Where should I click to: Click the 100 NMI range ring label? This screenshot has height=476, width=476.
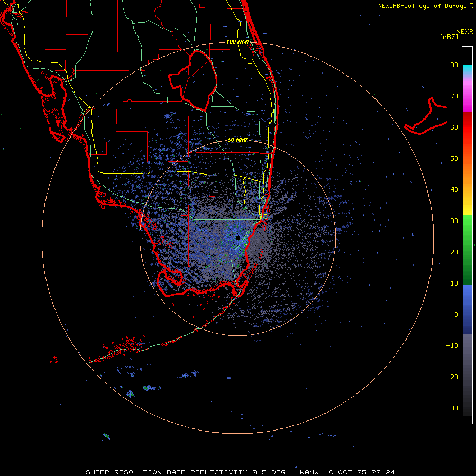[237, 42]
